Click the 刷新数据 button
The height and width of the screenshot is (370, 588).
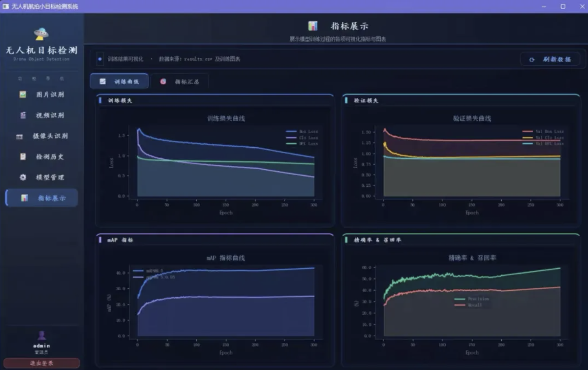(x=550, y=59)
